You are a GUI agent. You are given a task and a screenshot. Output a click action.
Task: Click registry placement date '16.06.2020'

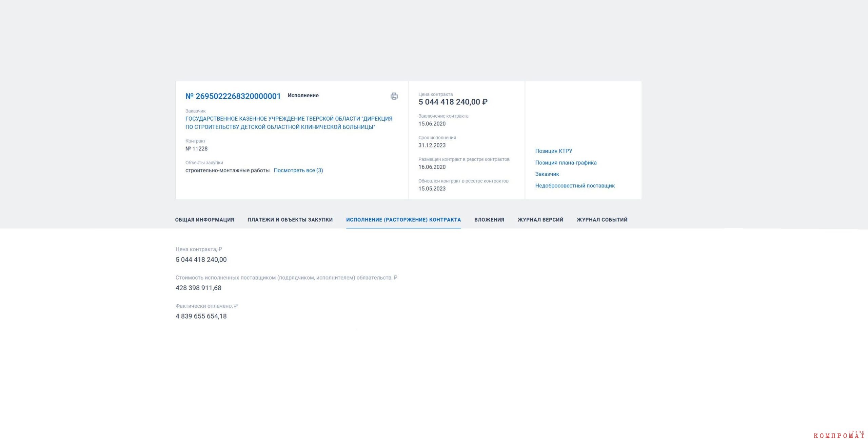pyautogui.click(x=432, y=167)
